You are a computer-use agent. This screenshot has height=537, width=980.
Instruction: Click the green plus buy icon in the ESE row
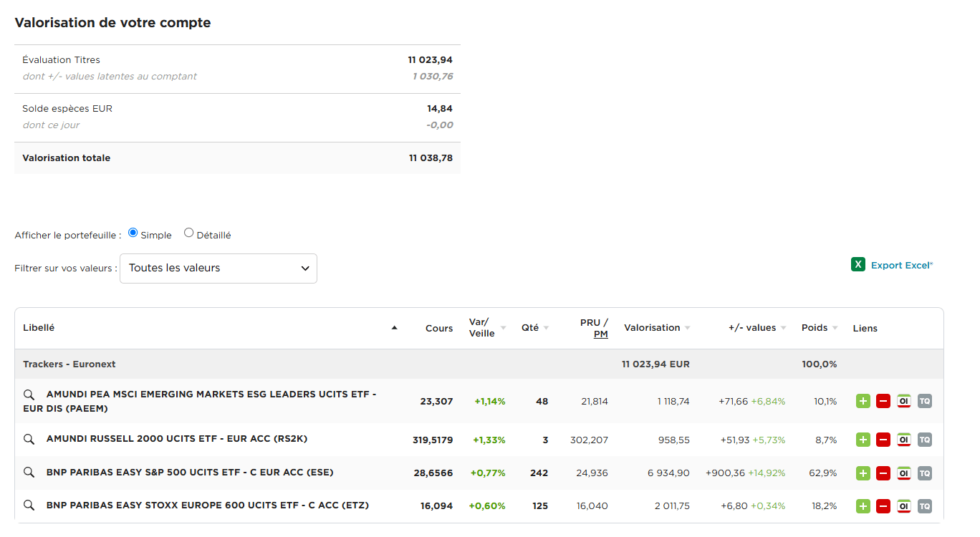click(x=863, y=473)
